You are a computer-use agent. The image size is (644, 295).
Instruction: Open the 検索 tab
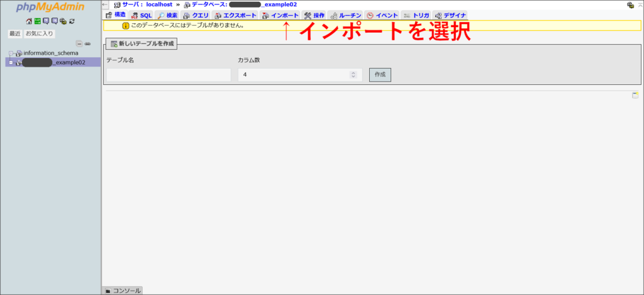point(167,16)
